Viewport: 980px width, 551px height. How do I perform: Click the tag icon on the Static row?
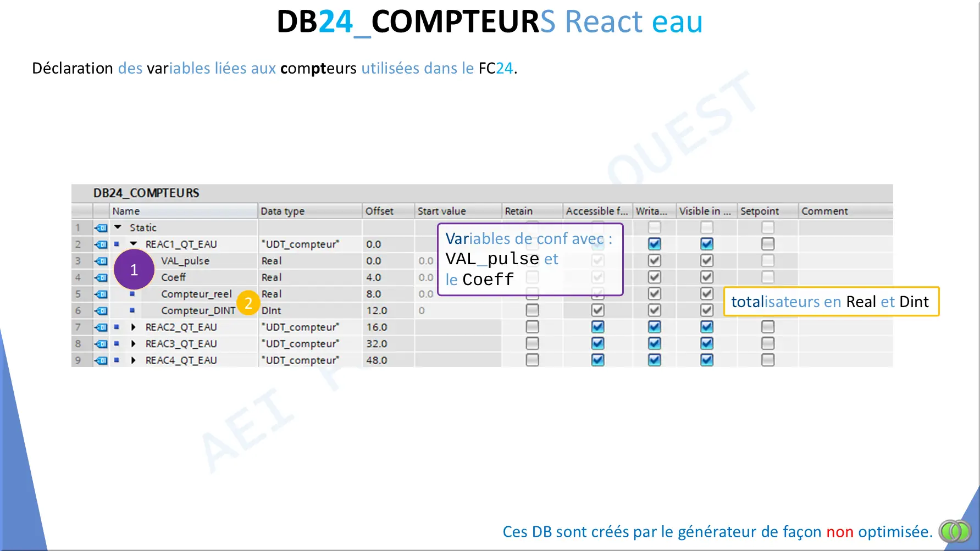[x=101, y=227]
